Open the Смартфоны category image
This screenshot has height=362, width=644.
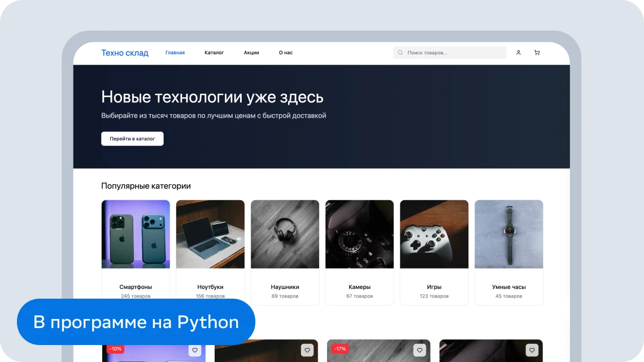(136, 234)
